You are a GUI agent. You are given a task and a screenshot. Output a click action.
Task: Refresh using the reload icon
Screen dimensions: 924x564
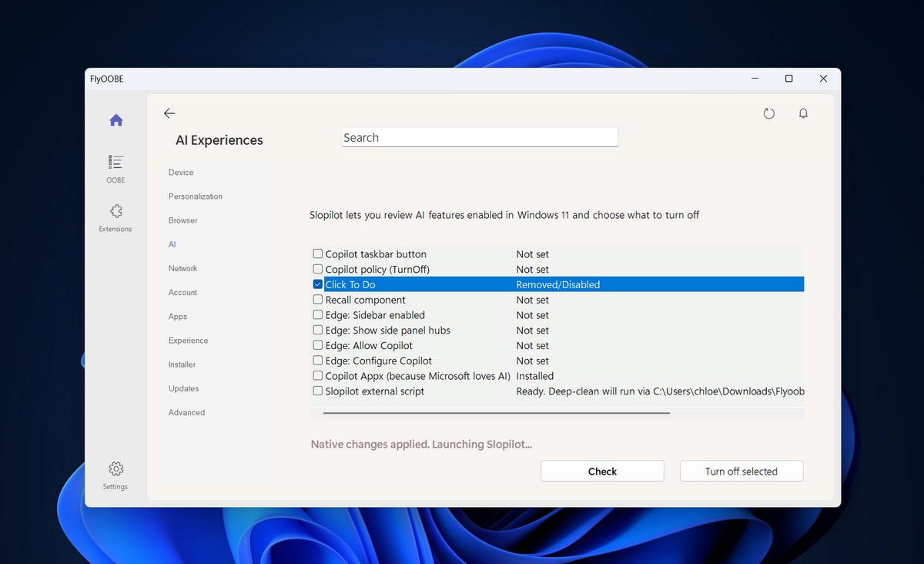(768, 113)
